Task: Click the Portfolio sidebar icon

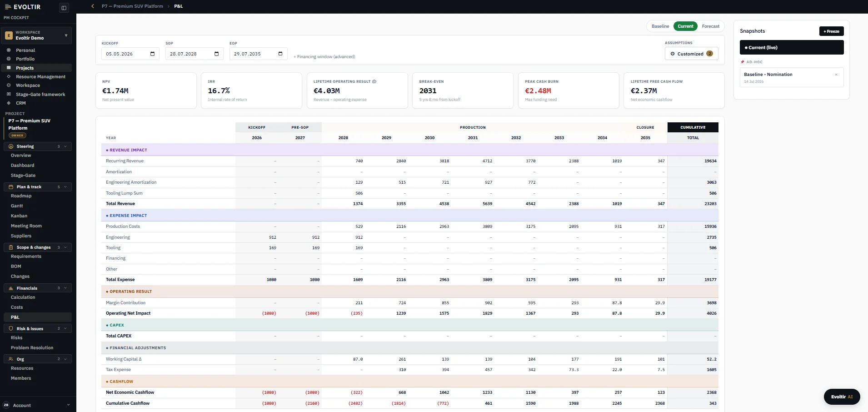Action: [x=9, y=59]
